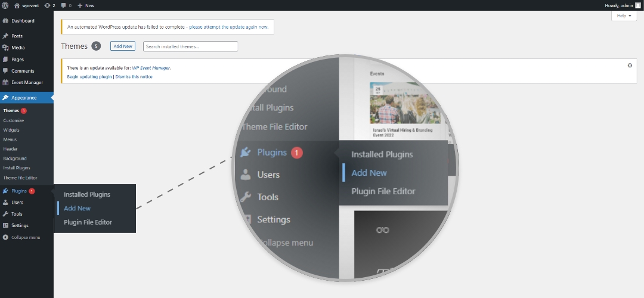Choose Installed Plugins in small Plugins flyout
This screenshot has width=644, height=298.
[87, 194]
